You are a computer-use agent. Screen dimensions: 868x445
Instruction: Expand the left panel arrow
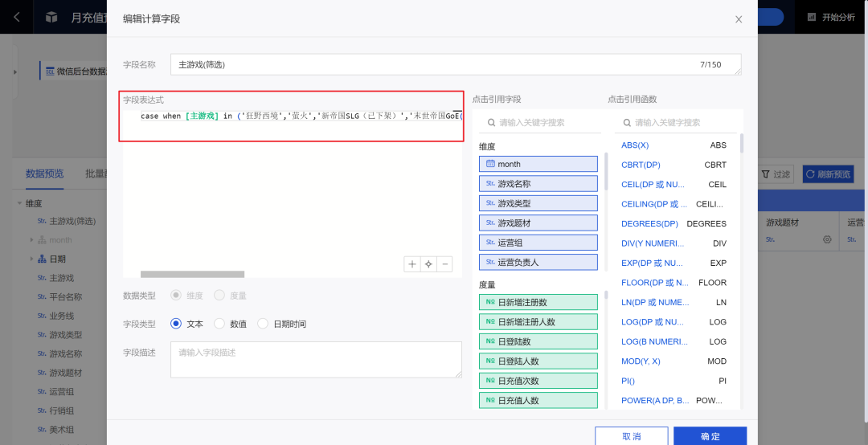(15, 72)
